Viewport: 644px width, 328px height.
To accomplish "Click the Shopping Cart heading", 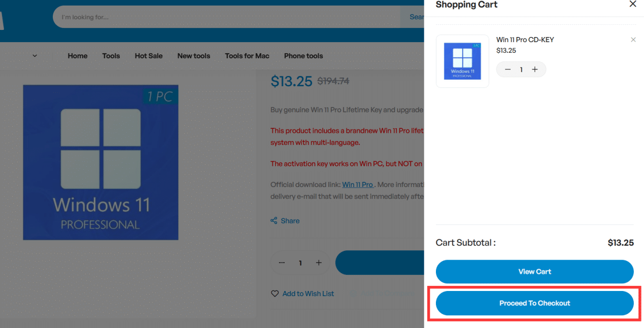I will (466, 5).
